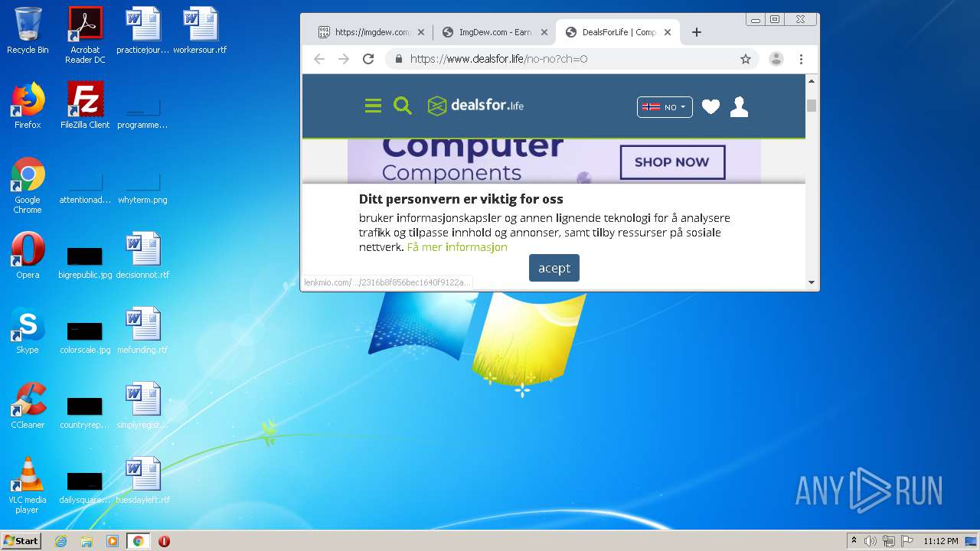Screen dimensions: 980x551
Task: Click Chrome back arrow
Action: (x=319, y=59)
